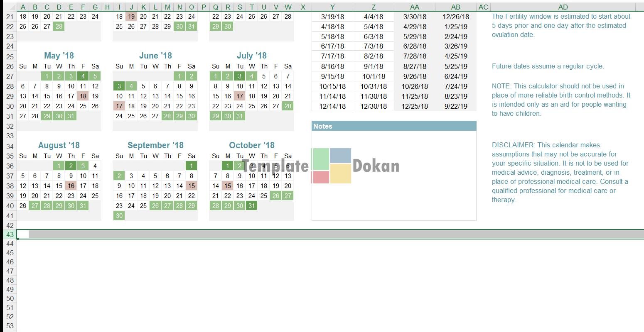Select the column AD header

click(x=563, y=7)
